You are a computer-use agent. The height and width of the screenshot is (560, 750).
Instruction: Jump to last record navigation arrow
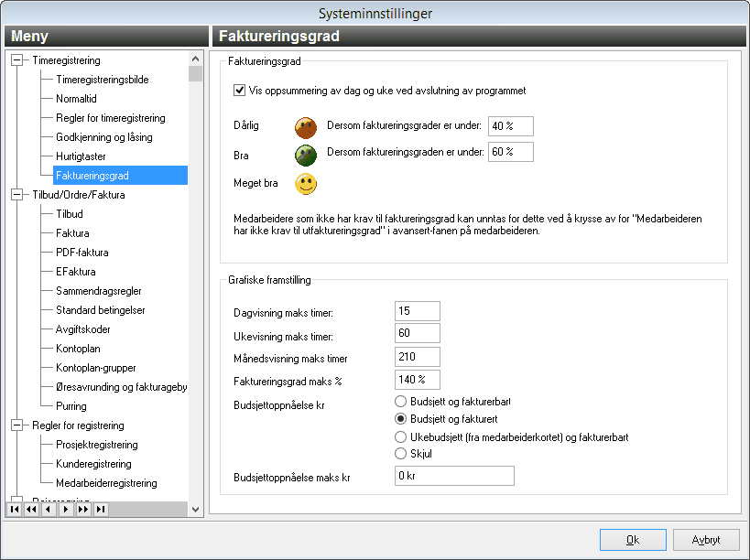pyautogui.click(x=101, y=510)
